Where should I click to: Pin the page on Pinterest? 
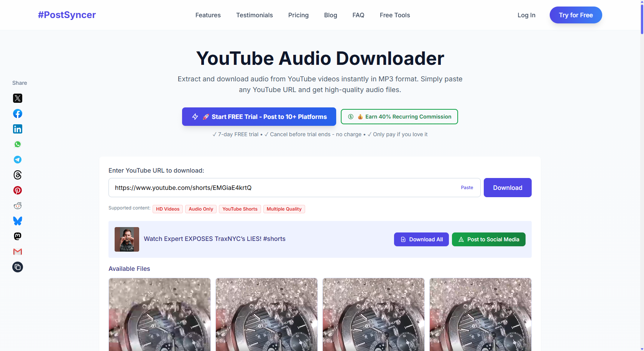click(x=17, y=190)
